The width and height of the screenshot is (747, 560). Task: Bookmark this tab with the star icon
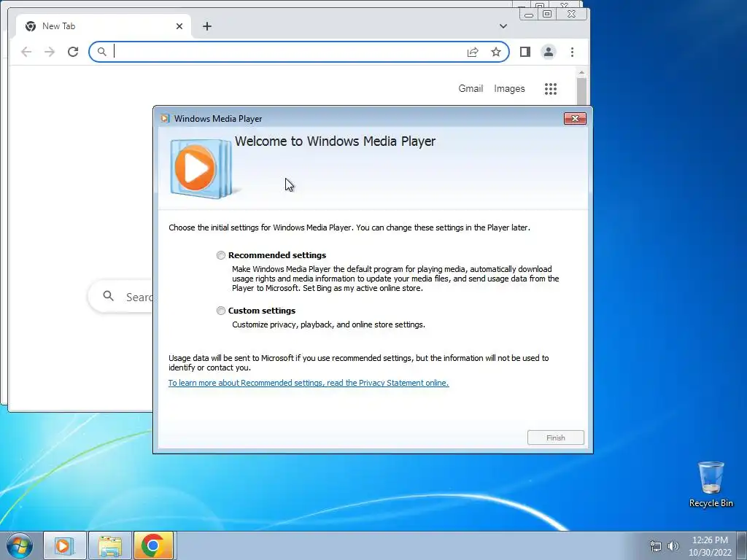tap(496, 52)
